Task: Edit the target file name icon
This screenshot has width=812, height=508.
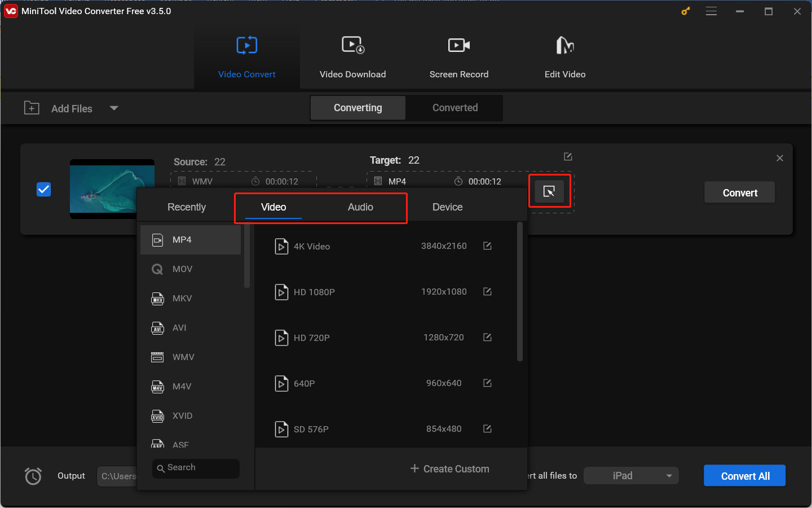Action: [x=568, y=156]
